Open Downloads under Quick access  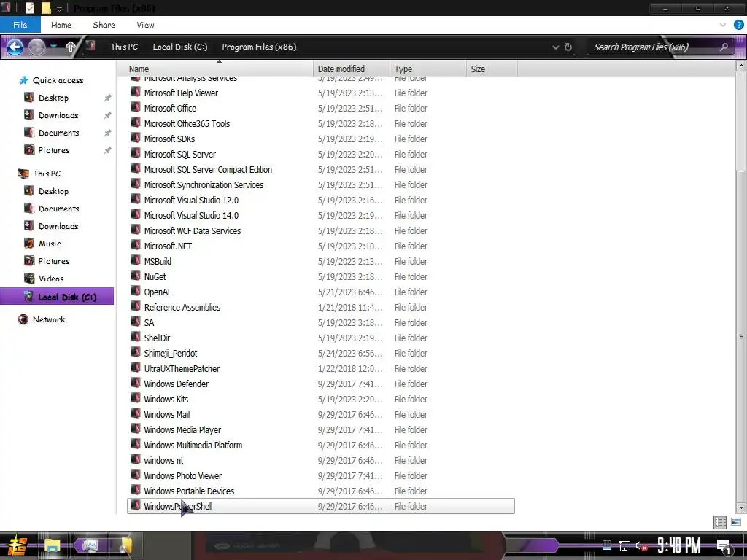(x=58, y=115)
